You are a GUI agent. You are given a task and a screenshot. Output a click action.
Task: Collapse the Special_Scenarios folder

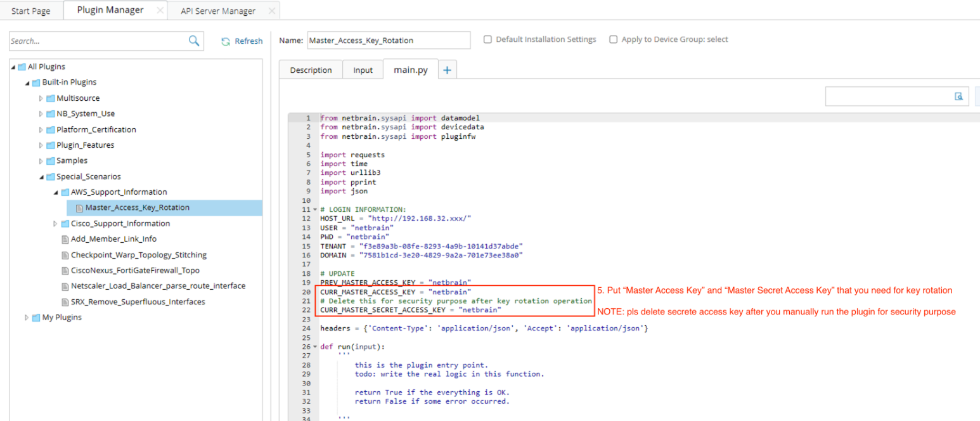41,177
